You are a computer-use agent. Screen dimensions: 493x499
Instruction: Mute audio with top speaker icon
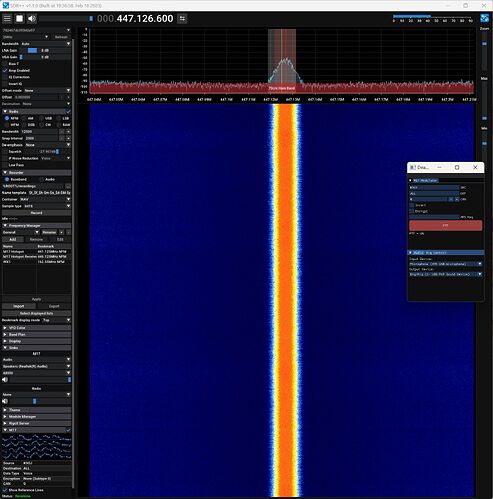coord(32,19)
